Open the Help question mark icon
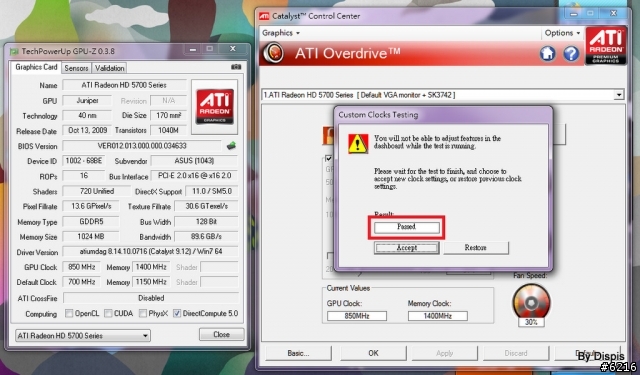The height and width of the screenshot is (375, 640). pyautogui.click(x=571, y=53)
